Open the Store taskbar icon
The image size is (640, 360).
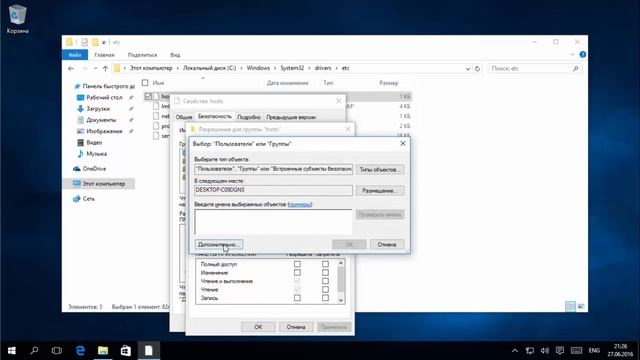click(x=126, y=351)
